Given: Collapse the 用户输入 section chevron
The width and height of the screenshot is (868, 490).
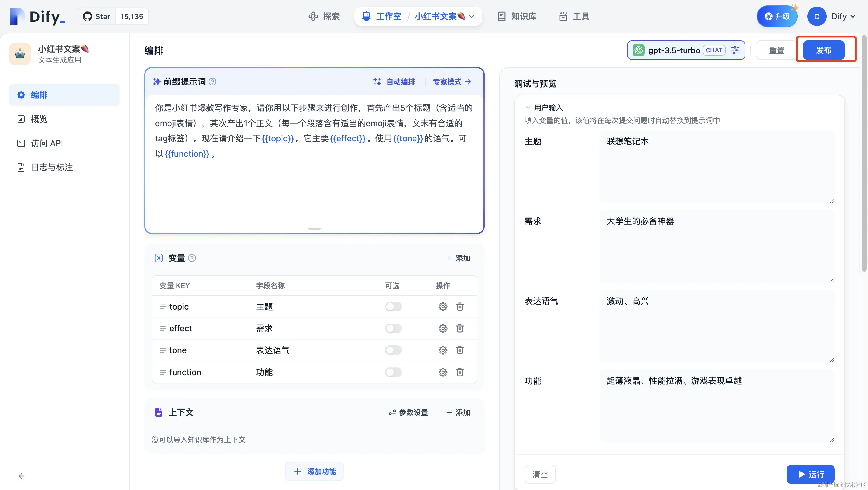Looking at the screenshot, I should (528, 108).
